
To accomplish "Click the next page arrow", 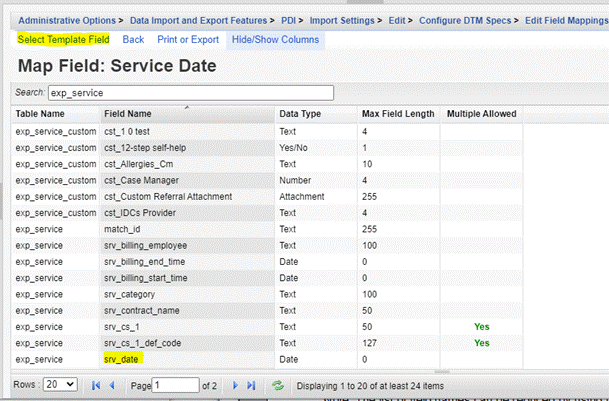I will pyautogui.click(x=235, y=385).
